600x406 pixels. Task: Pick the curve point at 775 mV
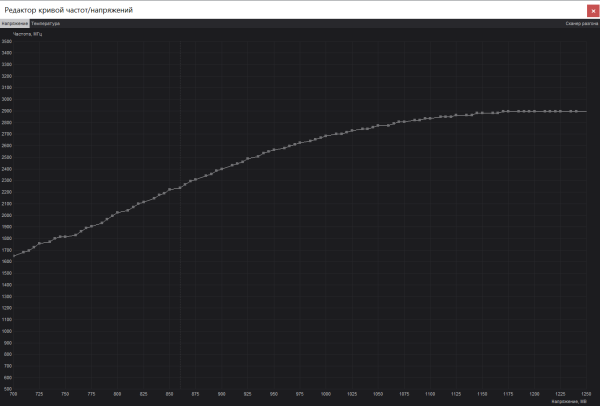[91, 226]
